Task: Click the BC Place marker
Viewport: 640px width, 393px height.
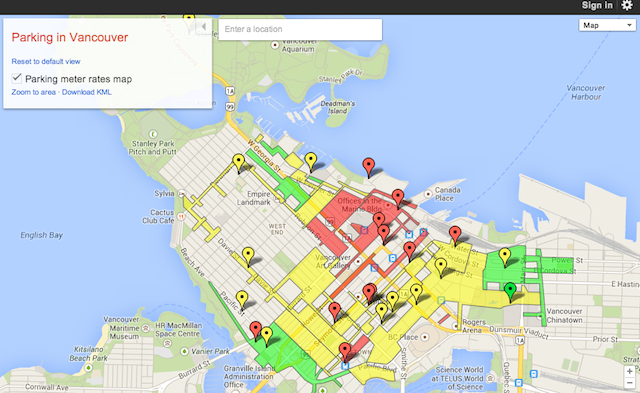Action: [425, 337]
